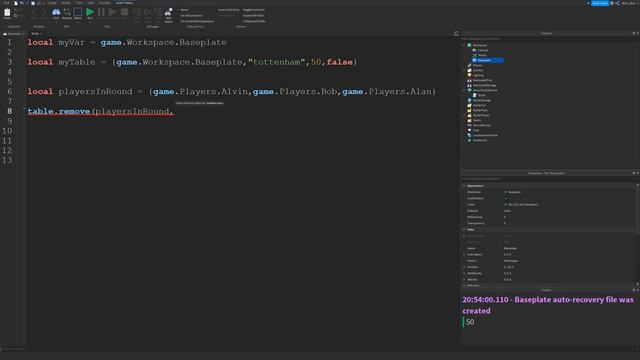The height and width of the screenshot is (360, 640).
Task: Select SoundService in the Explorer tree
Action: coord(482,125)
